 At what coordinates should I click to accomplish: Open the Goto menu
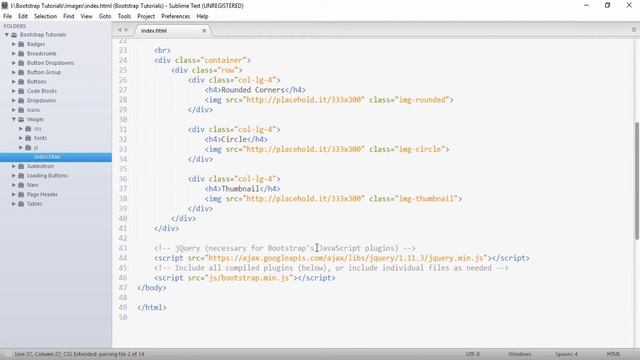[105, 16]
